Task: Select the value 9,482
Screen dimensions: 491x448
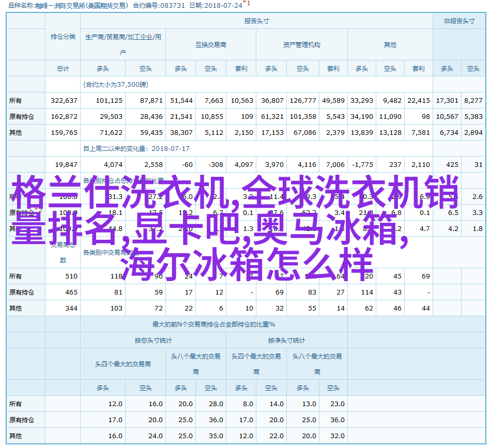Action: click(392, 100)
